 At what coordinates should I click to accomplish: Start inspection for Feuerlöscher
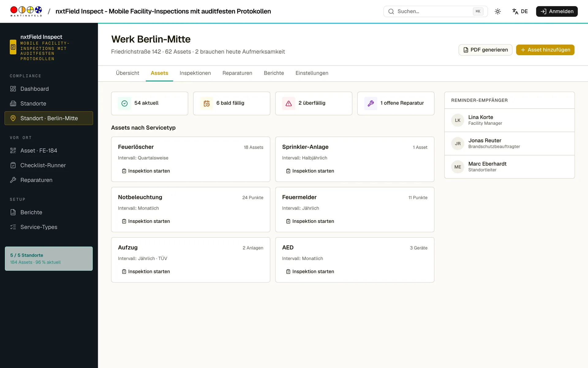[x=146, y=171]
